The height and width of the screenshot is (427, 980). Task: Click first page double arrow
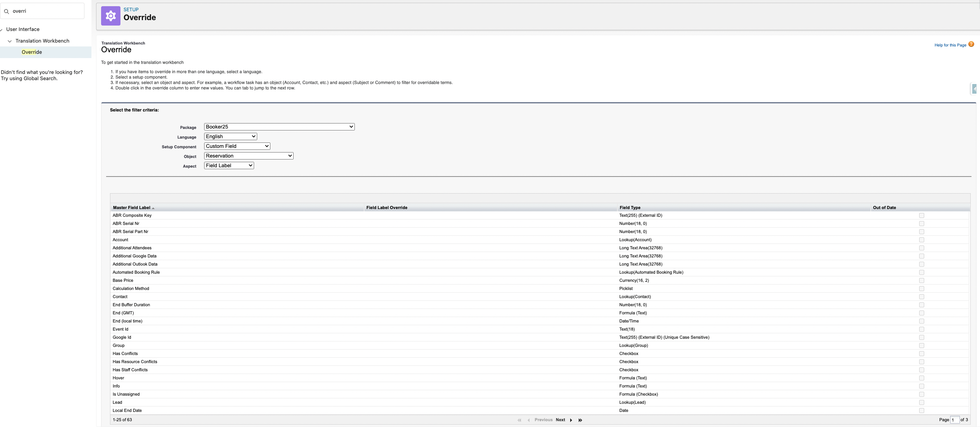519,420
